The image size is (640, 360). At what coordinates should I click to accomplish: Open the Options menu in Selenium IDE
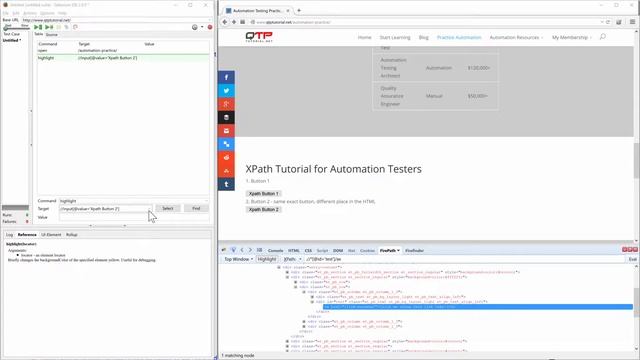coord(47,13)
